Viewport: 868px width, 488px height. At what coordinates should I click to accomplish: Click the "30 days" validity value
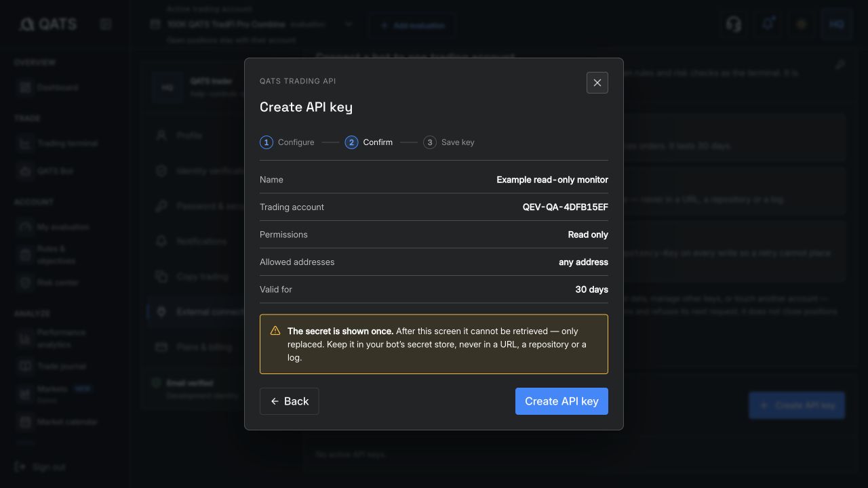tap(591, 289)
